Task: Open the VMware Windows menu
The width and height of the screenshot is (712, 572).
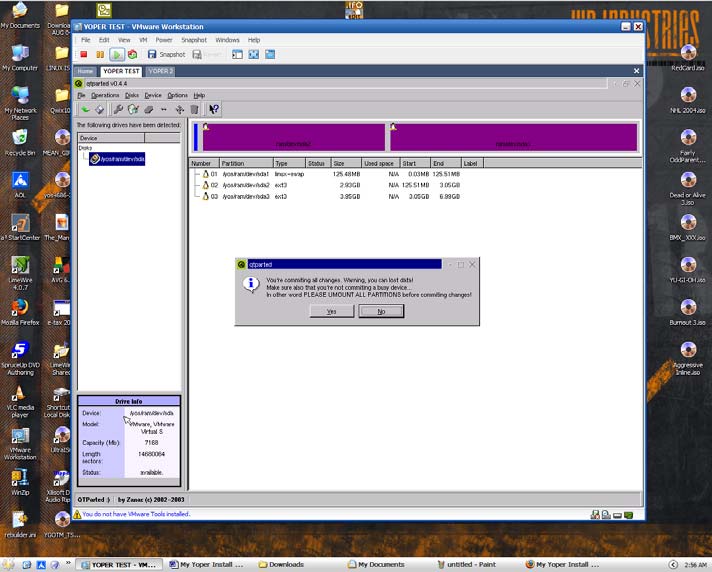Action: [x=227, y=40]
